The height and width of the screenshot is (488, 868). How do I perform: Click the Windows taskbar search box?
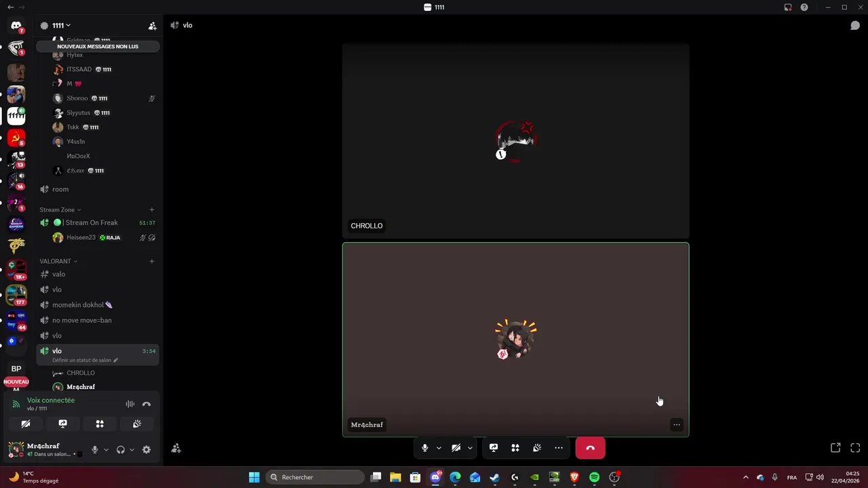pos(315,477)
